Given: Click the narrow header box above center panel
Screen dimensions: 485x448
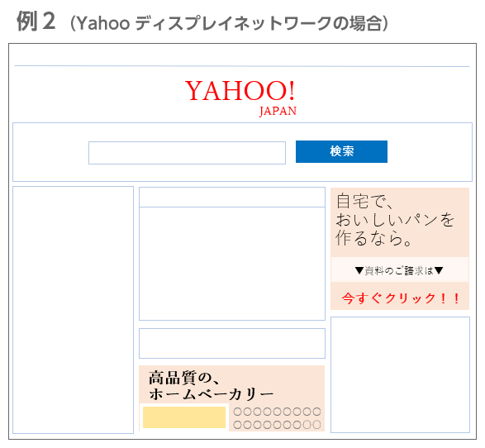Looking at the screenshot, I should (232, 197).
